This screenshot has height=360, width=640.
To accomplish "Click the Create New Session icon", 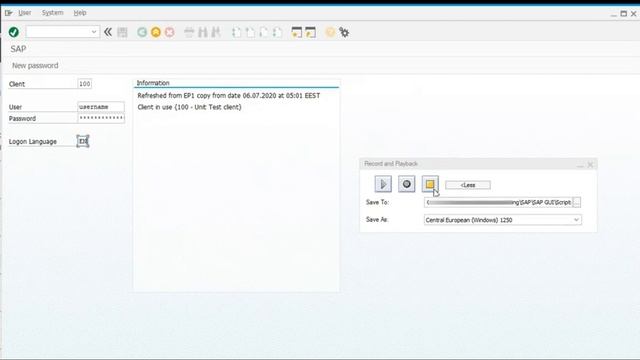I will [297, 32].
